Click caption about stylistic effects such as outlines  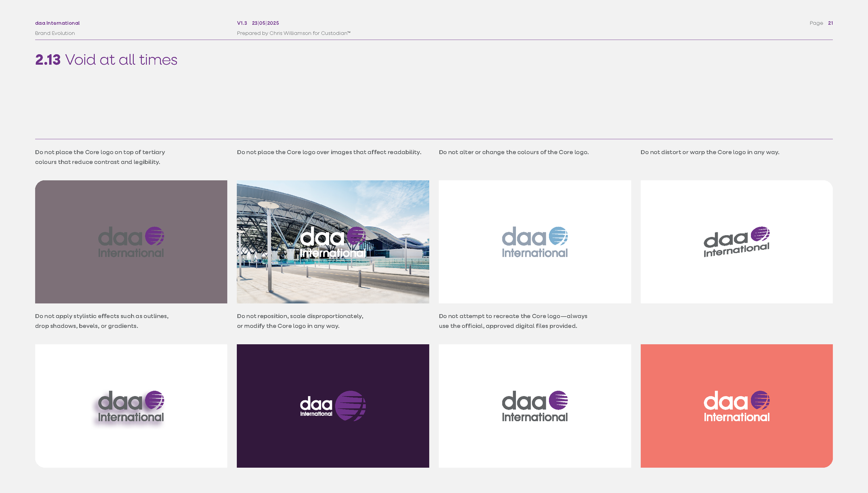(102, 321)
